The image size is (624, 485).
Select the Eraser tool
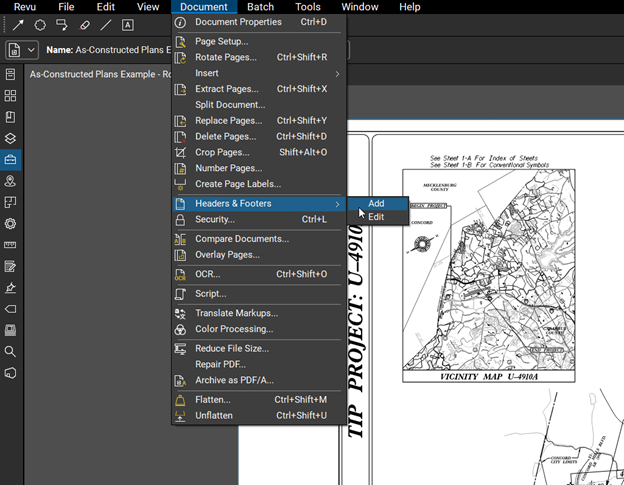[x=84, y=25]
